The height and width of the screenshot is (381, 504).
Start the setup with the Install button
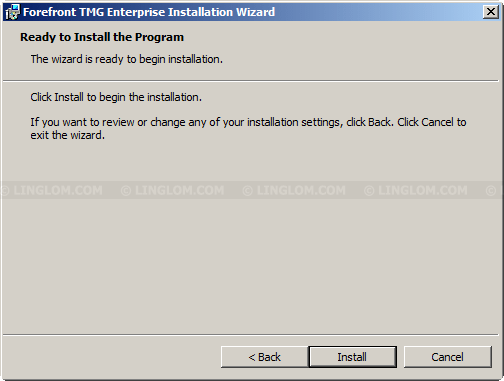click(x=352, y=357)
